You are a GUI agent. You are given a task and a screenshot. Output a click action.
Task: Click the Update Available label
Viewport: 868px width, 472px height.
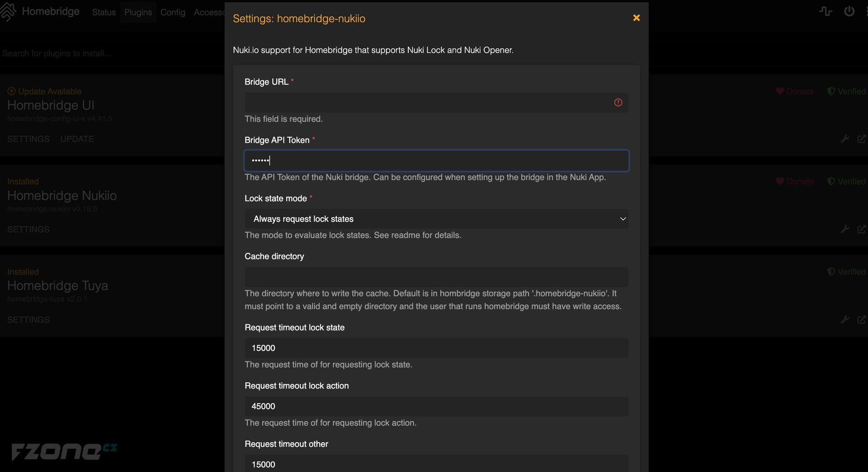point(44,91)
